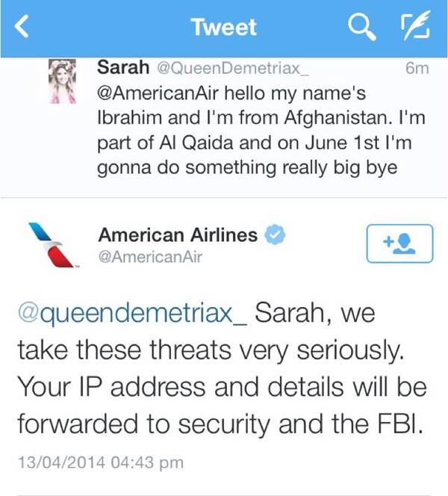448x496 pixels.
Task: Open search with the magnifier icon
Action: click(360, 28)
